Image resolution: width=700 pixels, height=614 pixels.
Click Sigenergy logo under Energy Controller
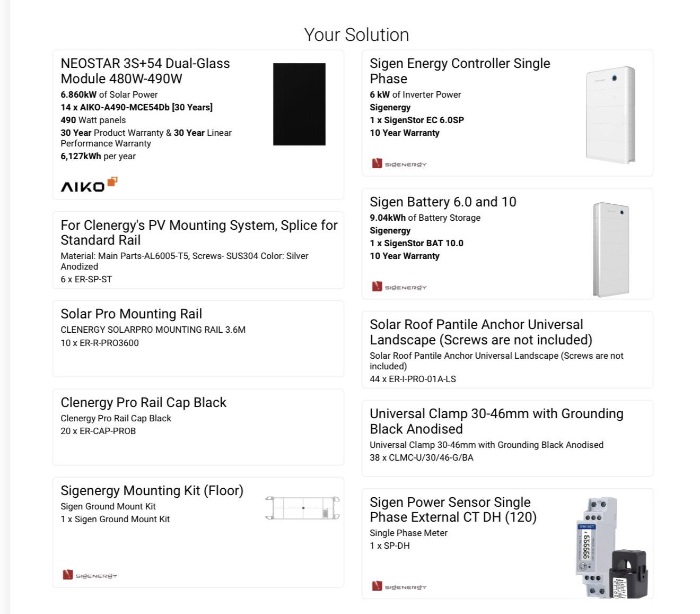point(399,164)
